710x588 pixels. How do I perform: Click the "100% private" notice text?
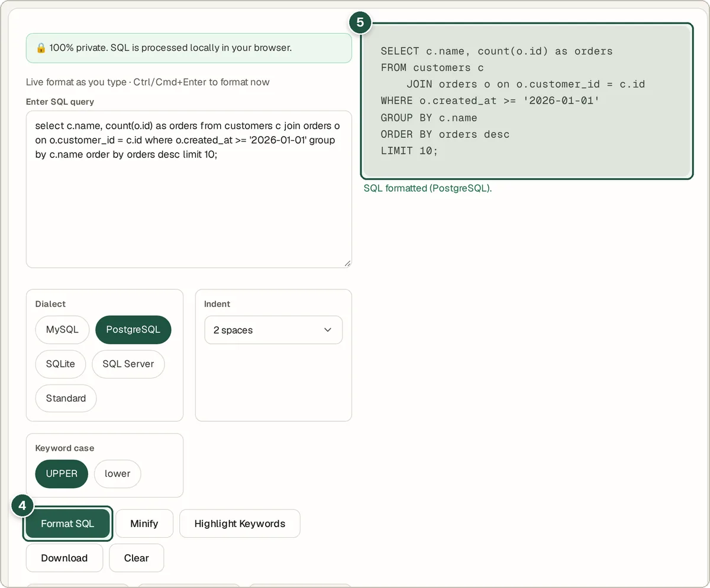coord(170,48)
